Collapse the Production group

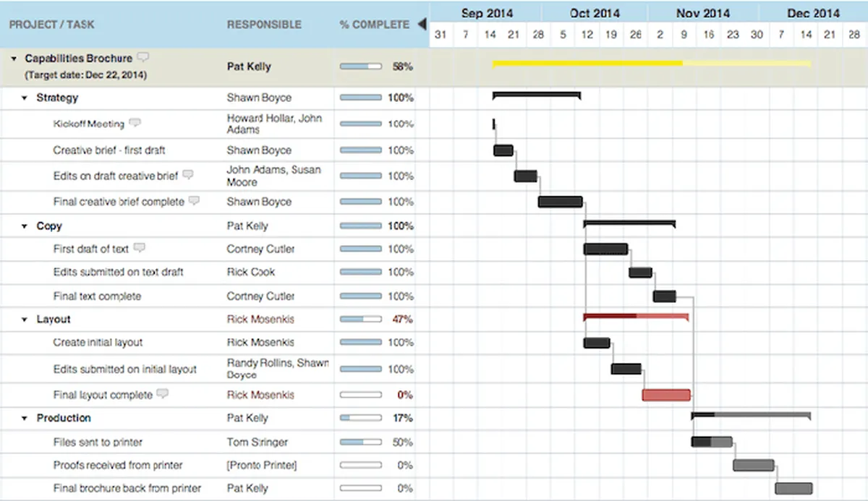click(25, 419)
